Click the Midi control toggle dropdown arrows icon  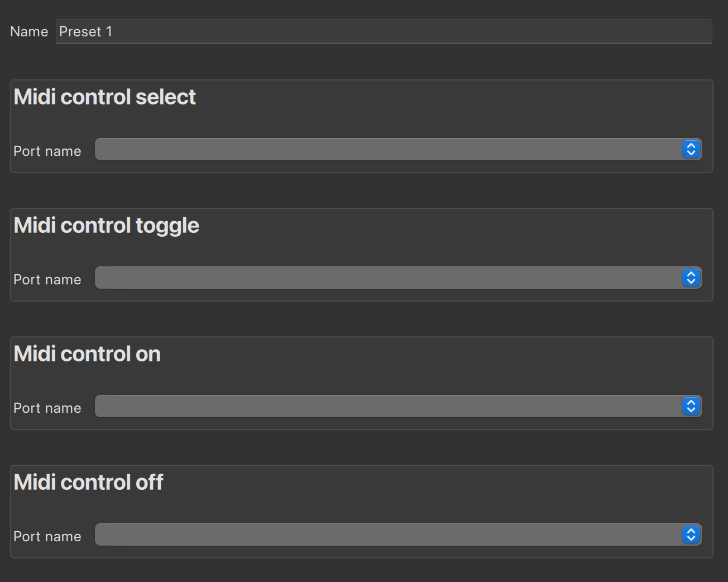tap(691, 278)
